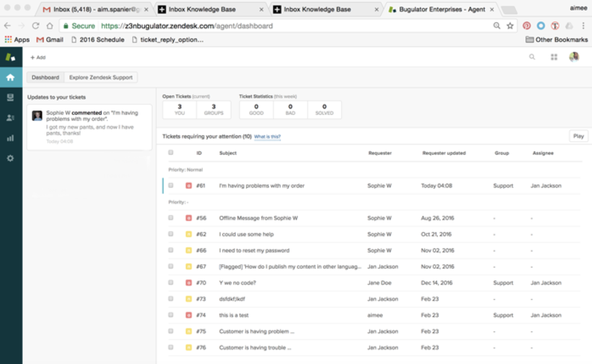The height and width of the screenshot is (364, 592).
Task: Select the checkbox for ticket #70
Action: pos(171,283)
